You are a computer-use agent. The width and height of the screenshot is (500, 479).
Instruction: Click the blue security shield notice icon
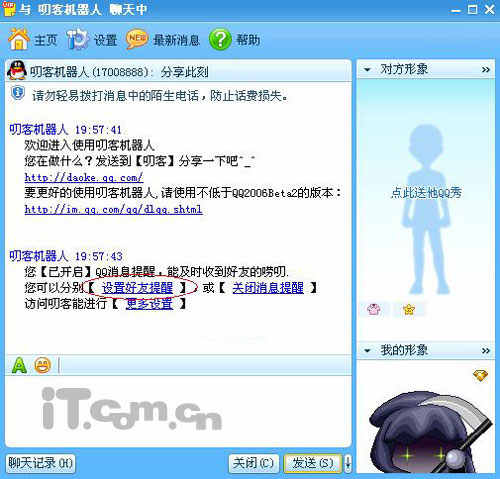click(x=17, y=93)
